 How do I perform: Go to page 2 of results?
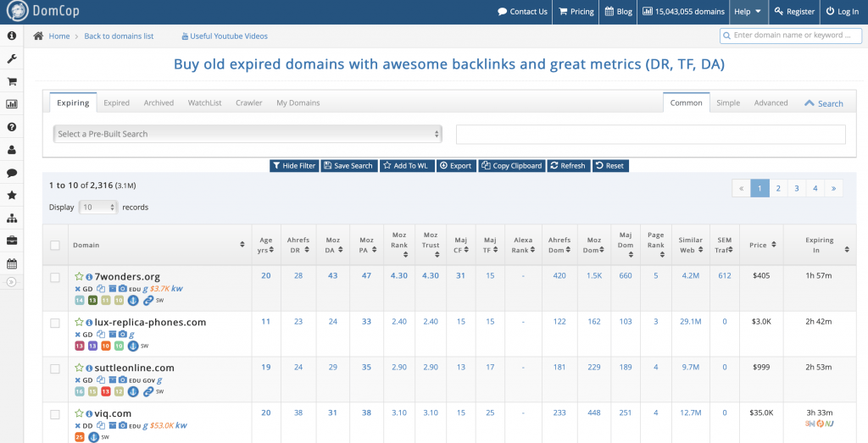pyautogui.click(x=778, y=189)
